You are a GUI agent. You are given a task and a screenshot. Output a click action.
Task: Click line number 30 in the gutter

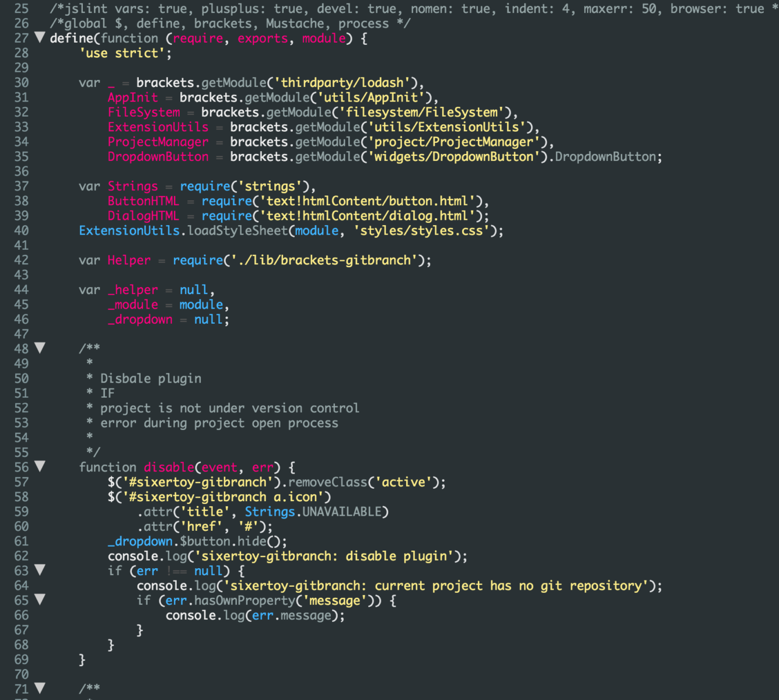tap(22, 83)
